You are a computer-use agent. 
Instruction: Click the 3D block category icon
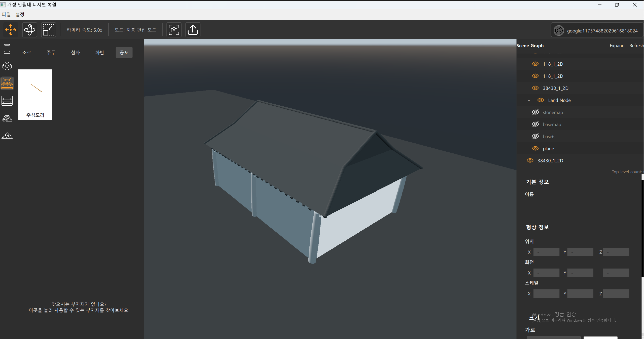(7, 66)
